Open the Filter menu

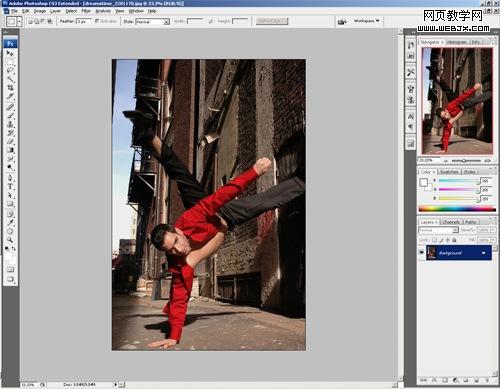86,11
